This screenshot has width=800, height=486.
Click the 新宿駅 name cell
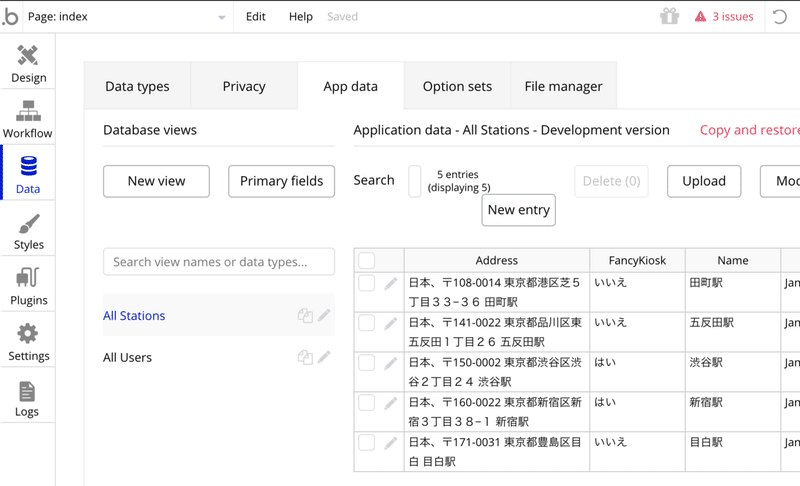click(733, 412)
